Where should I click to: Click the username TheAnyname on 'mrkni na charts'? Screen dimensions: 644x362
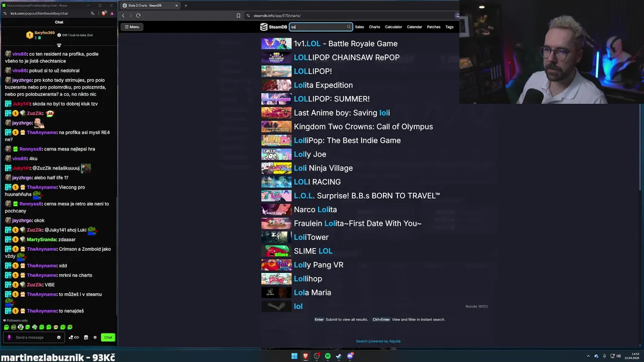coord(42,275)
